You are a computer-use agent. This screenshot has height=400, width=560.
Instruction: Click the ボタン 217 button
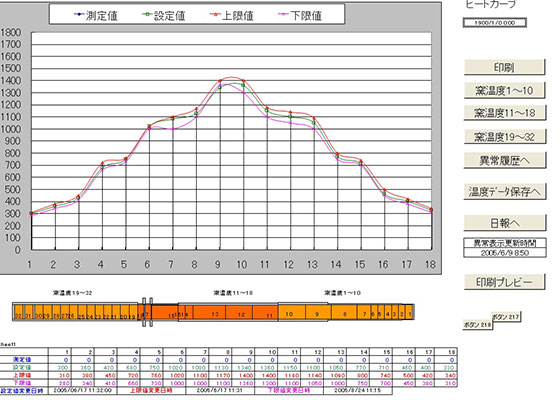tap(506, 316)
